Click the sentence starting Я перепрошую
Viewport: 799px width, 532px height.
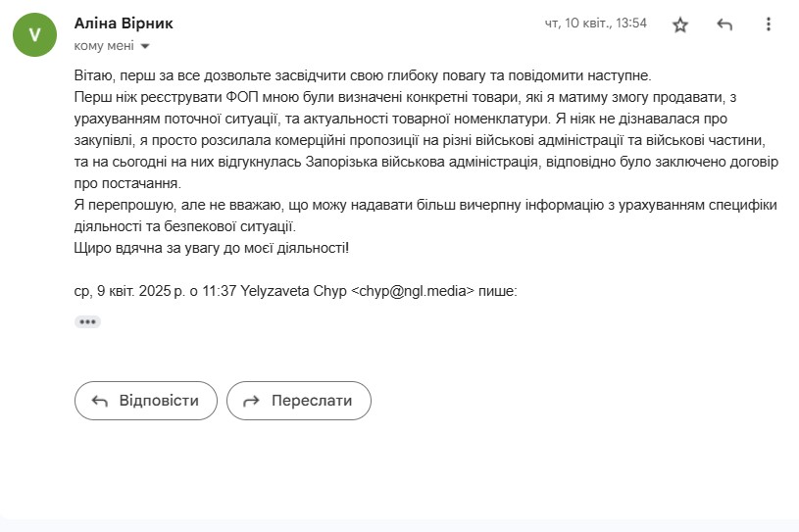click(x=425, y=216)
